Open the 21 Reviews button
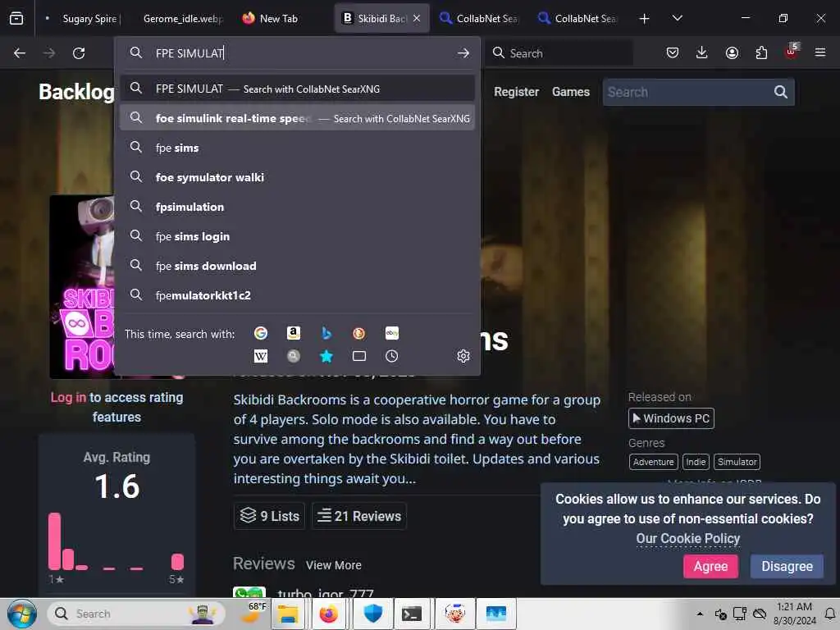 (x=359, y=516)
